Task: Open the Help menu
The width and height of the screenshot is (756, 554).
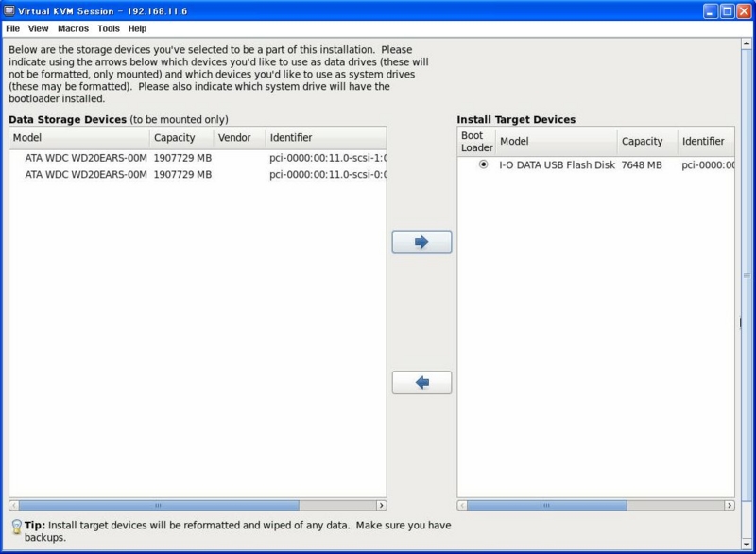Action: point(137,28)
